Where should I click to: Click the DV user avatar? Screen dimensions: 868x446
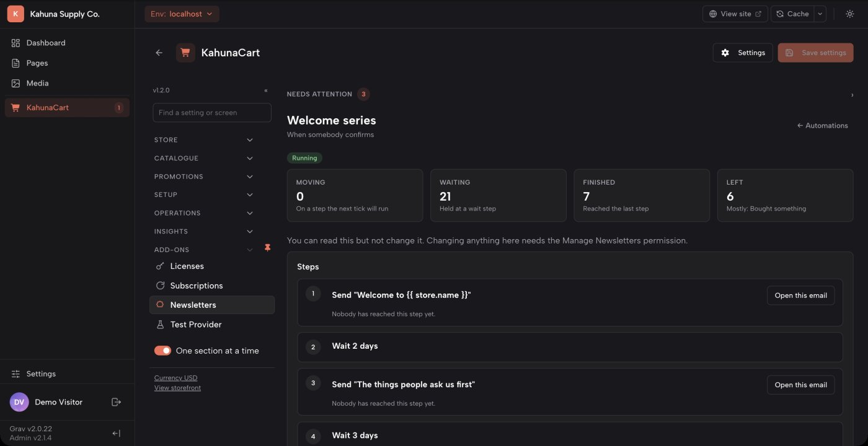pyautogui.click(x=19, y=402)
